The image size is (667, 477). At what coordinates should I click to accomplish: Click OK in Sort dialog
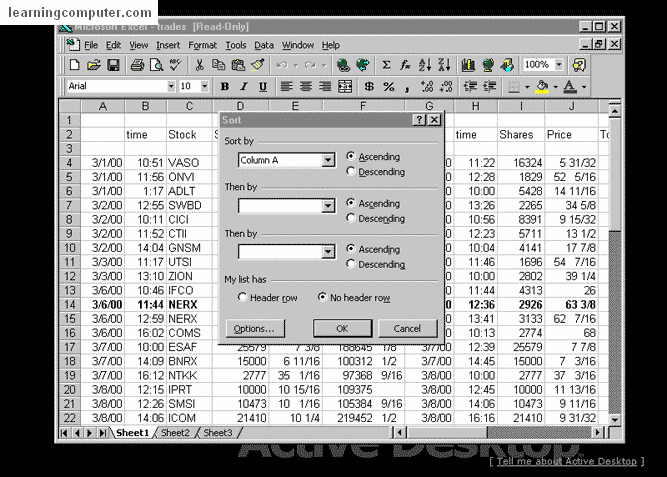(342, 328)
